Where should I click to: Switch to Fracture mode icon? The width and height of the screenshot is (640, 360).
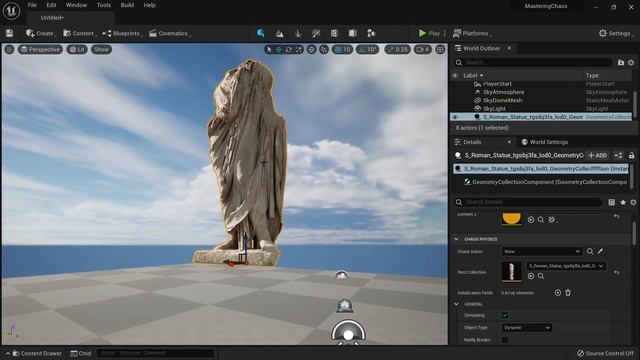pyautogui.click(x=353, y=33)
